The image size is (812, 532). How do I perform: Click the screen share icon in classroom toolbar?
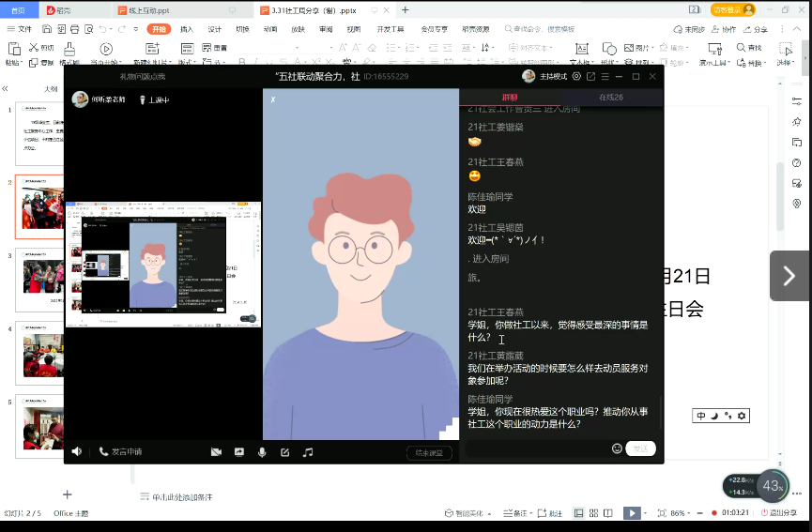[239, 451]
